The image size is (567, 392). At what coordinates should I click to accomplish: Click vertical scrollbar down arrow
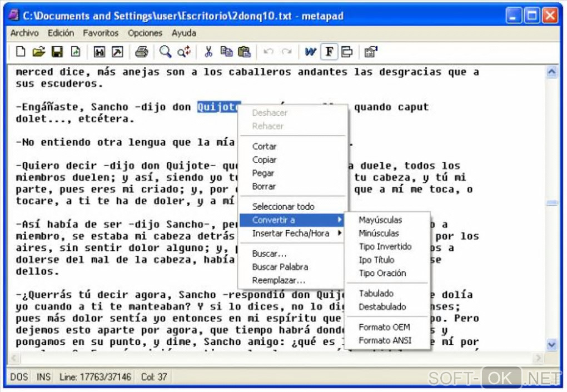coord(551,345)
